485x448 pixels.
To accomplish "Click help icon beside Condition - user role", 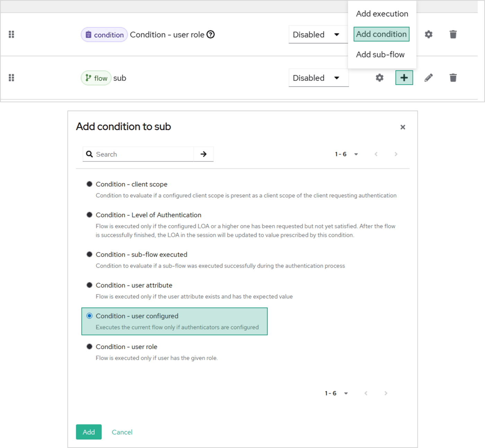I will point(211,34).
